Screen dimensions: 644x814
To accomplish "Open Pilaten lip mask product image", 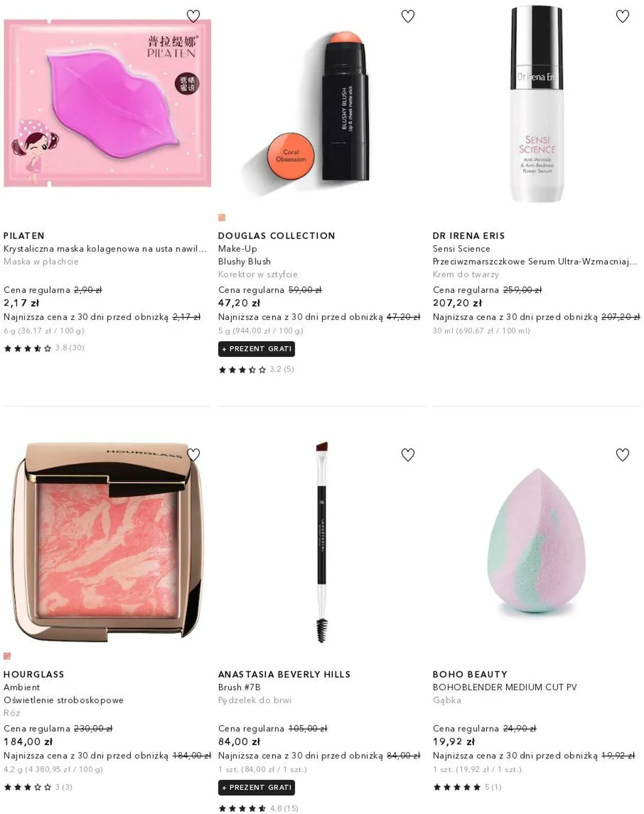I will coord(107,103).
